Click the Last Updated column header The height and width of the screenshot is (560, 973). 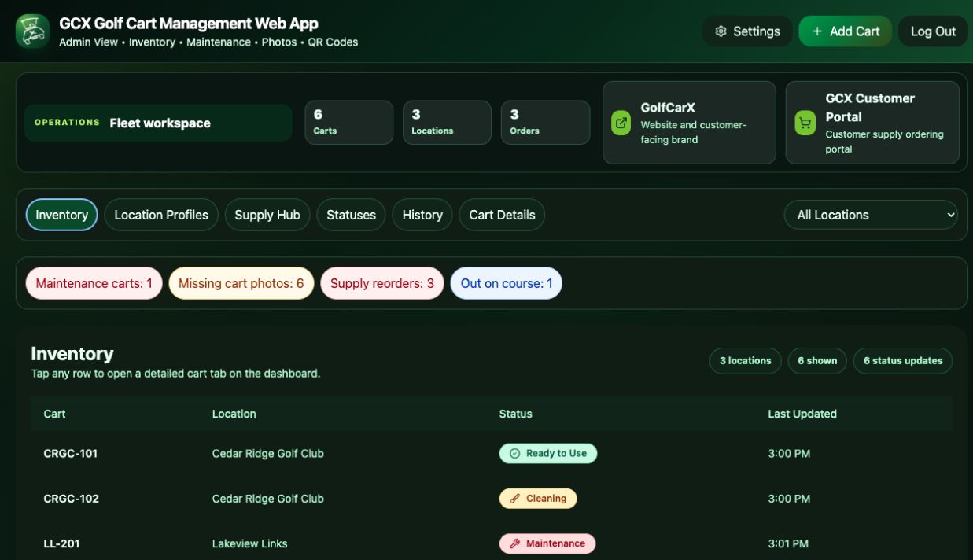802,414
